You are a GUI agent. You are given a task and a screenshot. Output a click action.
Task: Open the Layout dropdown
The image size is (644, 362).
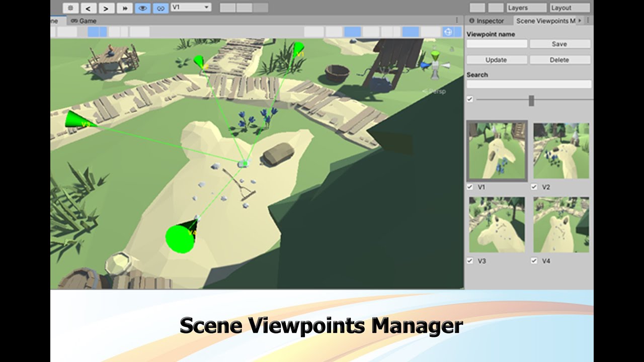tap(570, 8)
